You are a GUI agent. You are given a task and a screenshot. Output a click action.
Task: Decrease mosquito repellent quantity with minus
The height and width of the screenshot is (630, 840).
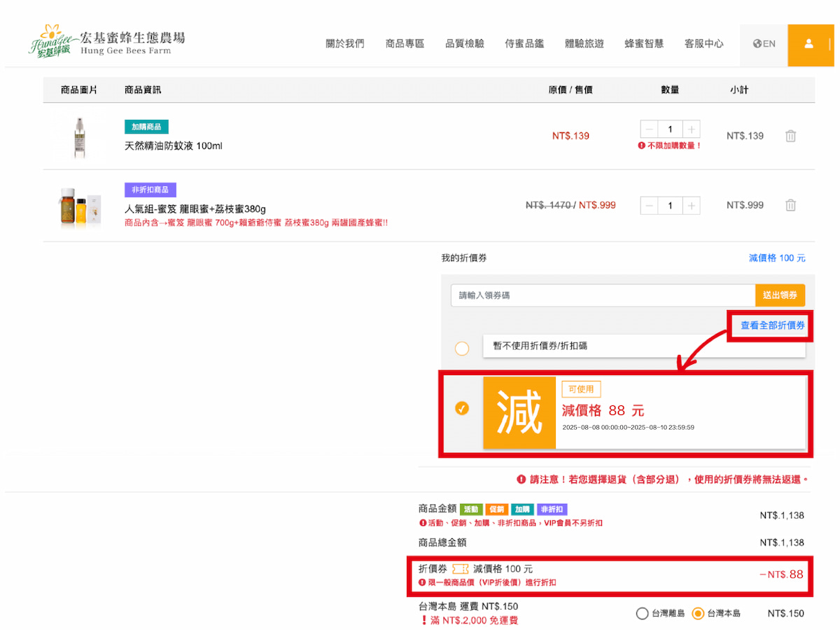pos(649,129)
